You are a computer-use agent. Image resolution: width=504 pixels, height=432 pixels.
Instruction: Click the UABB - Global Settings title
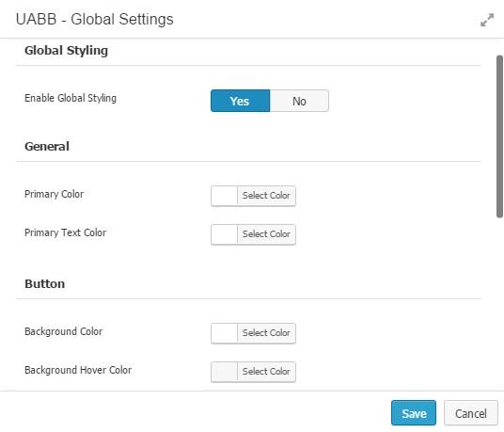[x=94, y=19]
